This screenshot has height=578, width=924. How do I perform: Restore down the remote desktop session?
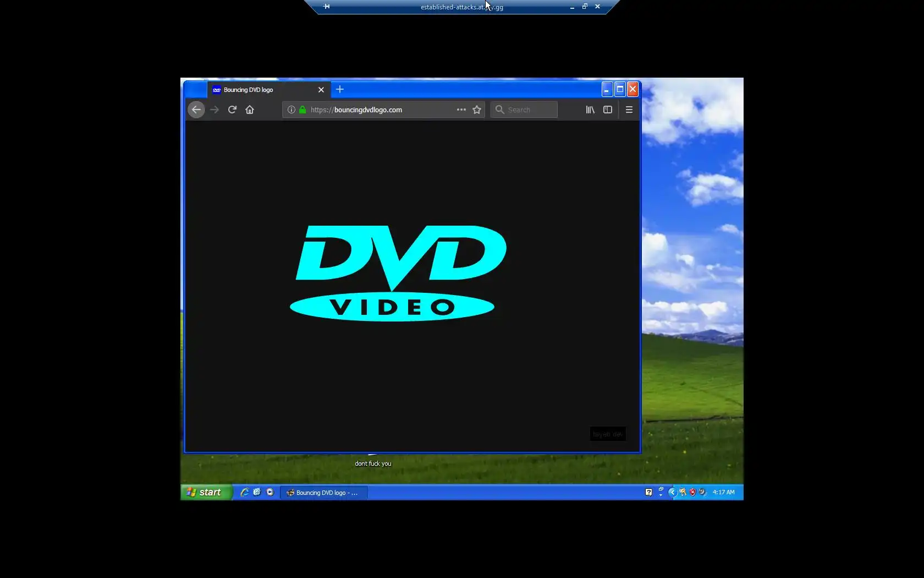point(585,7)
